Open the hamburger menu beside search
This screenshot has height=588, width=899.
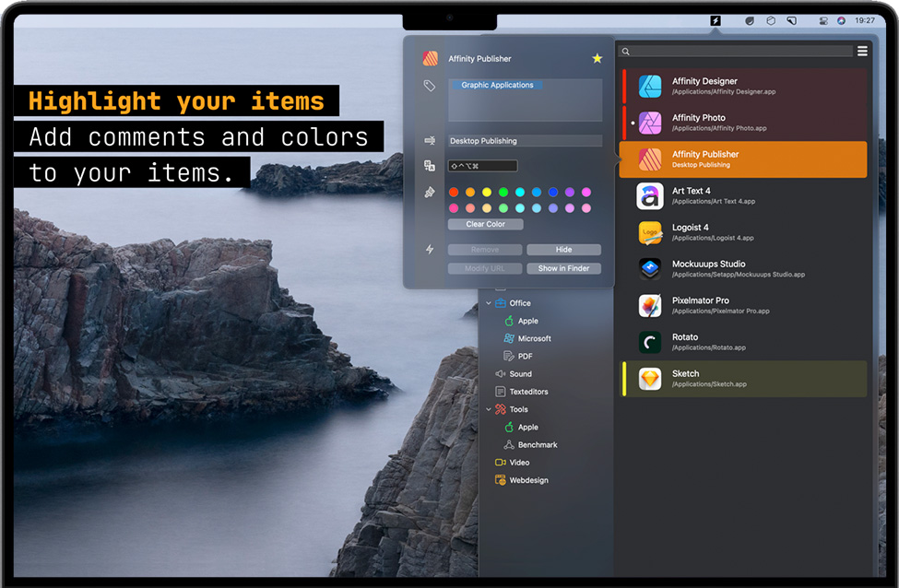click(862, 52)
